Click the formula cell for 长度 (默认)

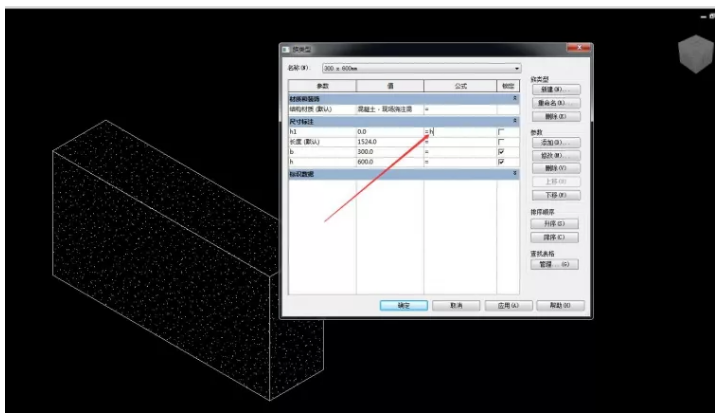460,142
